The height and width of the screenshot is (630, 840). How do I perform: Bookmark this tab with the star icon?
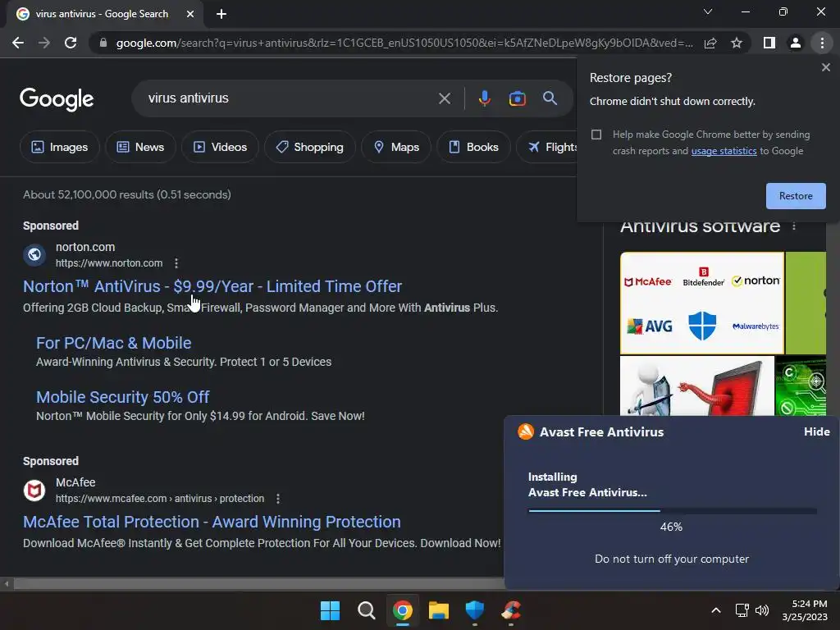pyautogui.click(x=737, y=43)
